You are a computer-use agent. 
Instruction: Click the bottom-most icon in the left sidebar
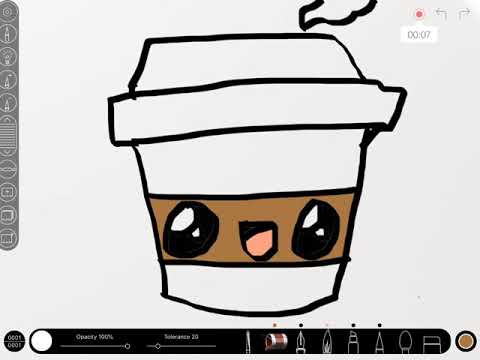click(7, 238)
